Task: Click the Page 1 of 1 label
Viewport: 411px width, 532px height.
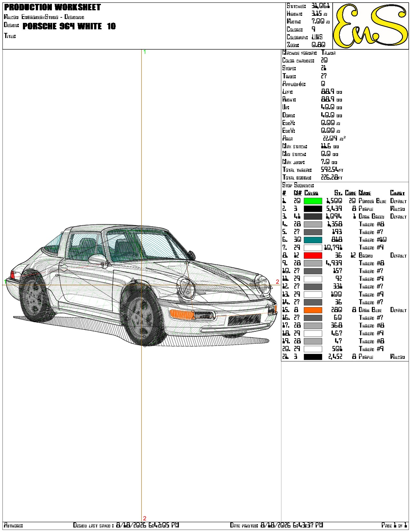Action: click(394, 525)
